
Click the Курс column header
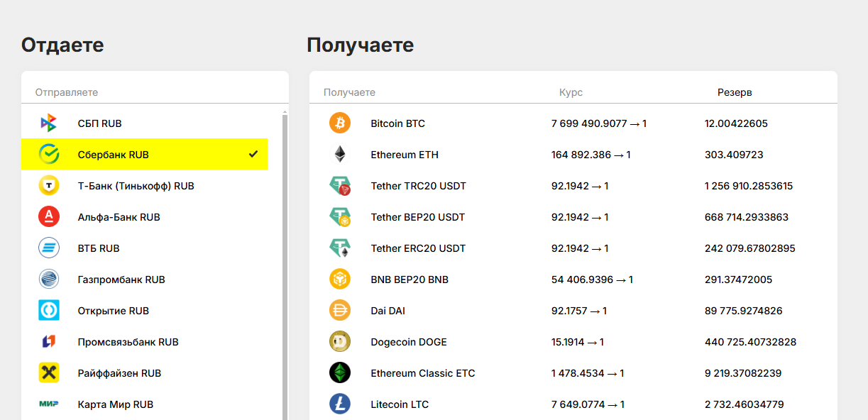pyautogui.click(x=571, y=92)
